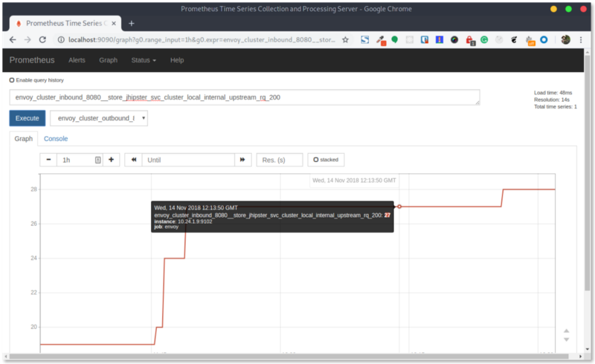Click the browser back arrow
This screenshot has height=364, width=595.
click(x=13, y=40)
